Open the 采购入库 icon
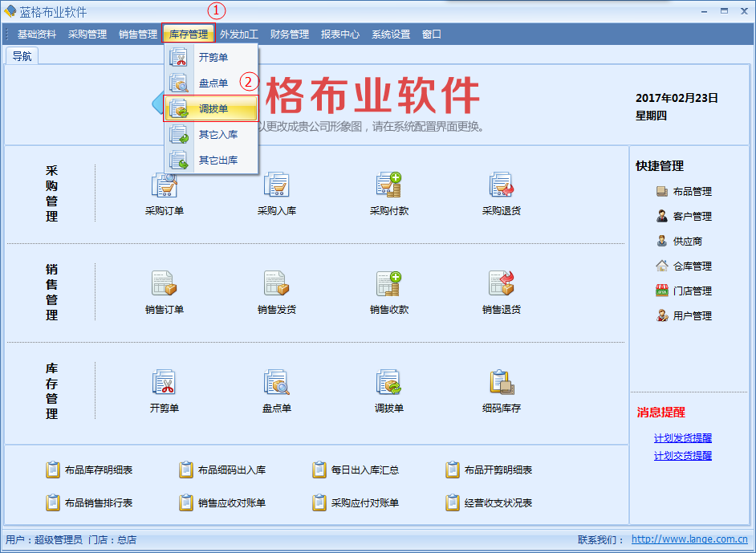Image resolution: width=756 pixels, height=553 pixels. (x=277, y=184)
